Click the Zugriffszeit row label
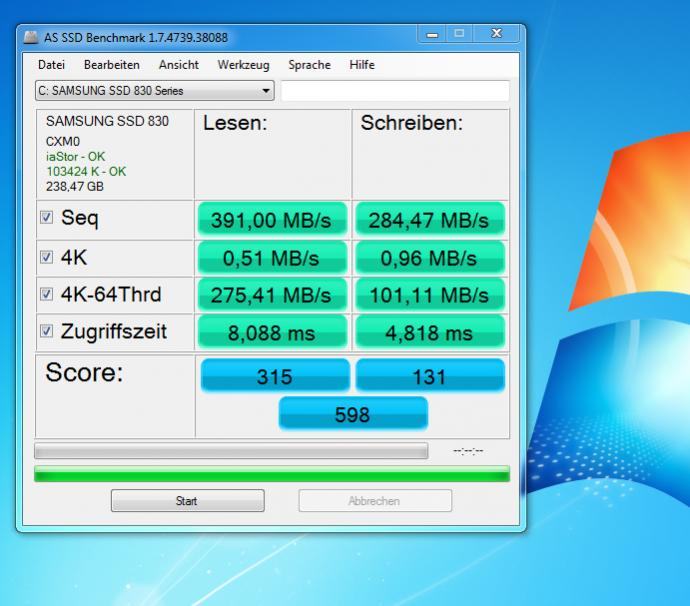 (x=114, y=331)
